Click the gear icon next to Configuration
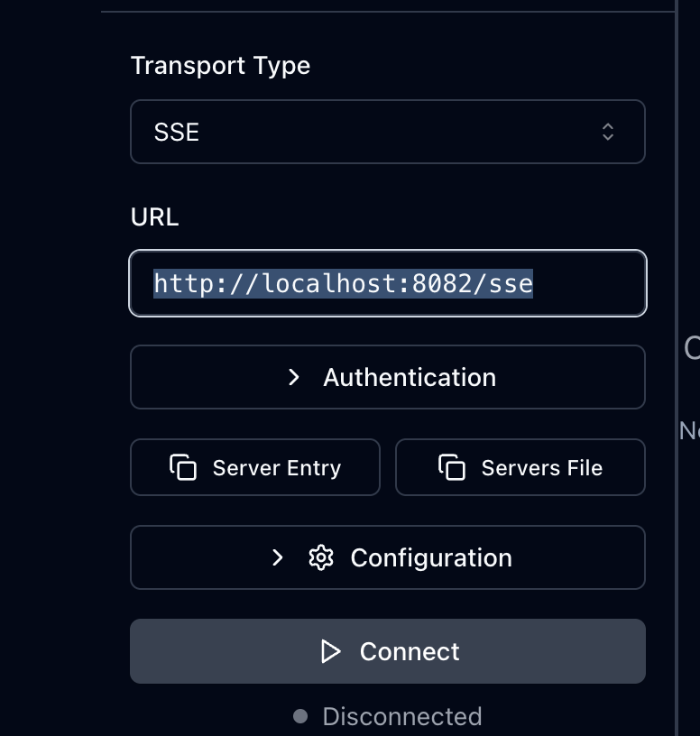Viewport: 700px width, 736px height. click(x=320, y=557)
